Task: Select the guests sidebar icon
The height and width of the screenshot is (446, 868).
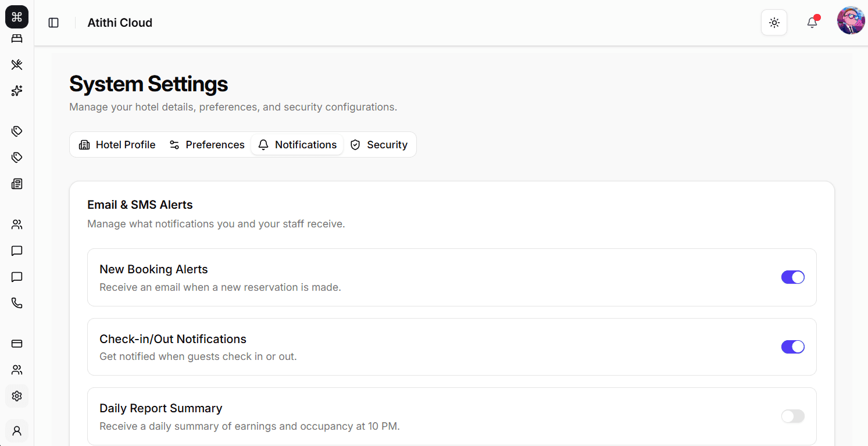Action: [x=16, y=224]
